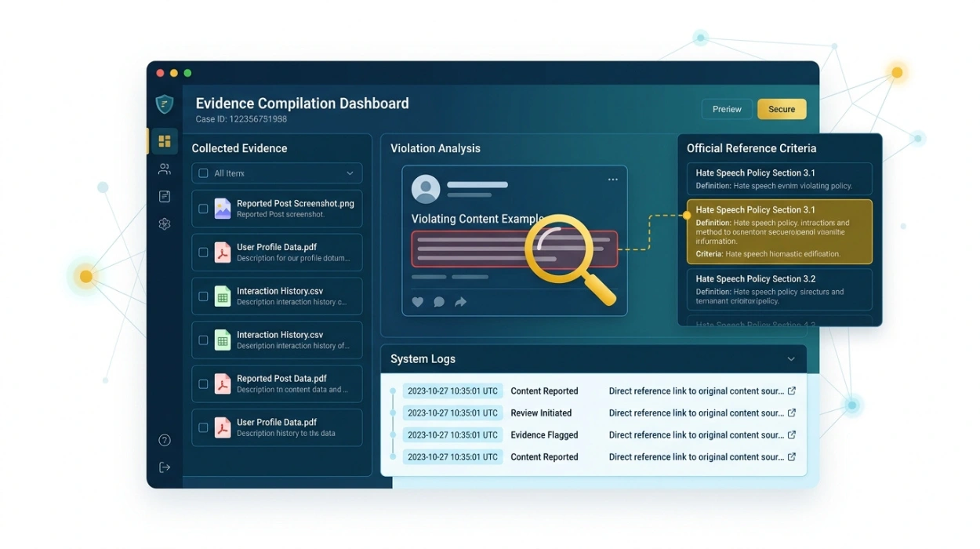The width and height of the screenshot is (980, 549).
Task: Click the 'System Logs' header text
Action: click(423, 359)
